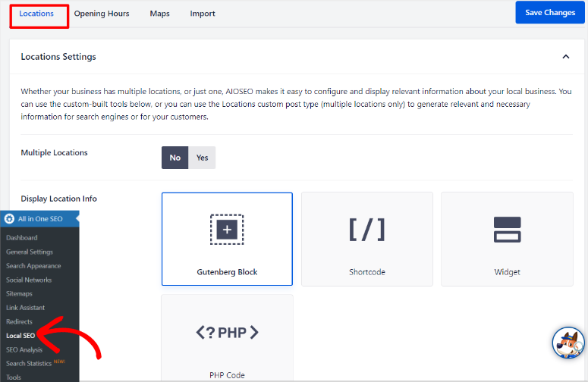Navigate to Sitemaps in the sidebar
The height and width of the screenshot is (382, 588).
19,293
